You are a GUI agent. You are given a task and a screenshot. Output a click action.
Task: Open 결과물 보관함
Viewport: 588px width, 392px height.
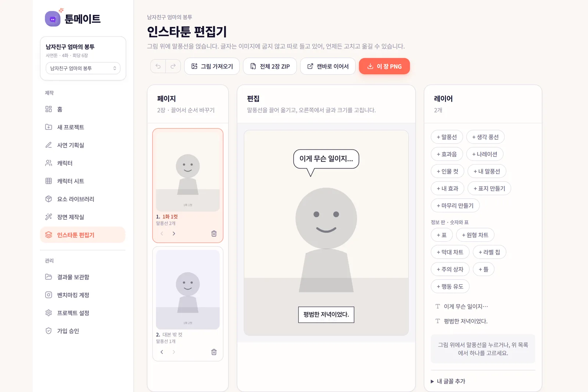click(x=83, y=277)
